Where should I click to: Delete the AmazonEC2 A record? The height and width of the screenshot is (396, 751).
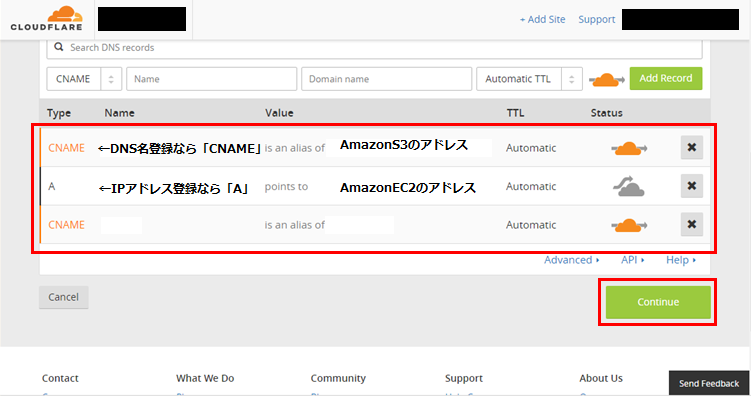click(692, 186)
